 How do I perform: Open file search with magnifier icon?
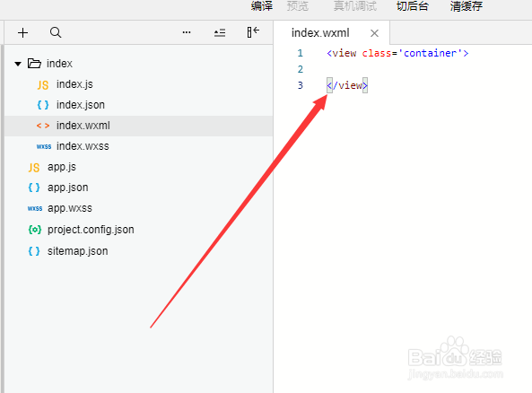point(56,32)
